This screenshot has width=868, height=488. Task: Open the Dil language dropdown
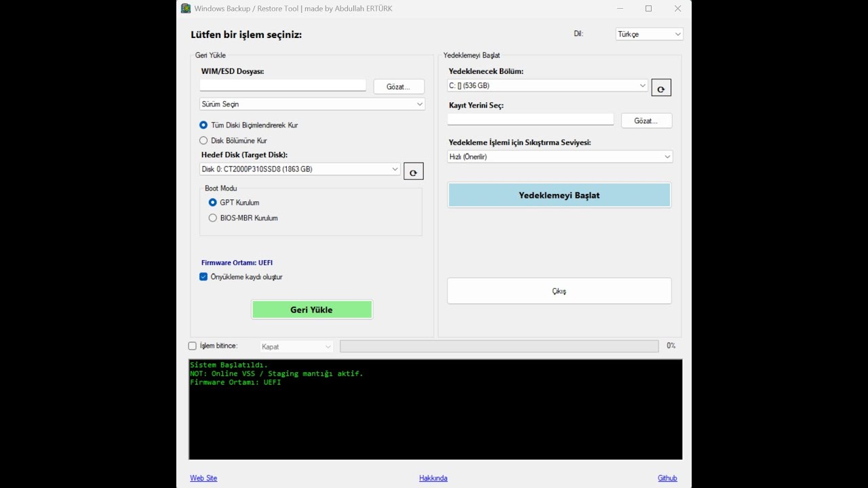pos(649,34)
